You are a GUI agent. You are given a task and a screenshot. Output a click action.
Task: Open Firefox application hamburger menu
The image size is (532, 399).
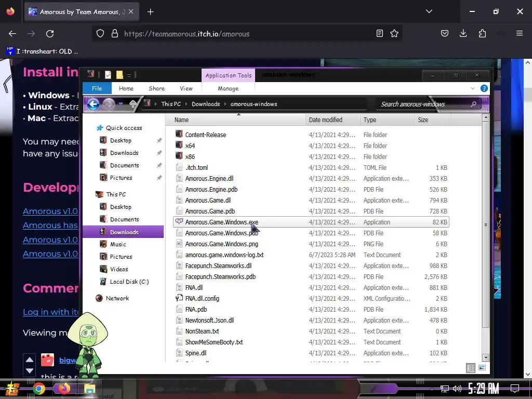[519, 33]
